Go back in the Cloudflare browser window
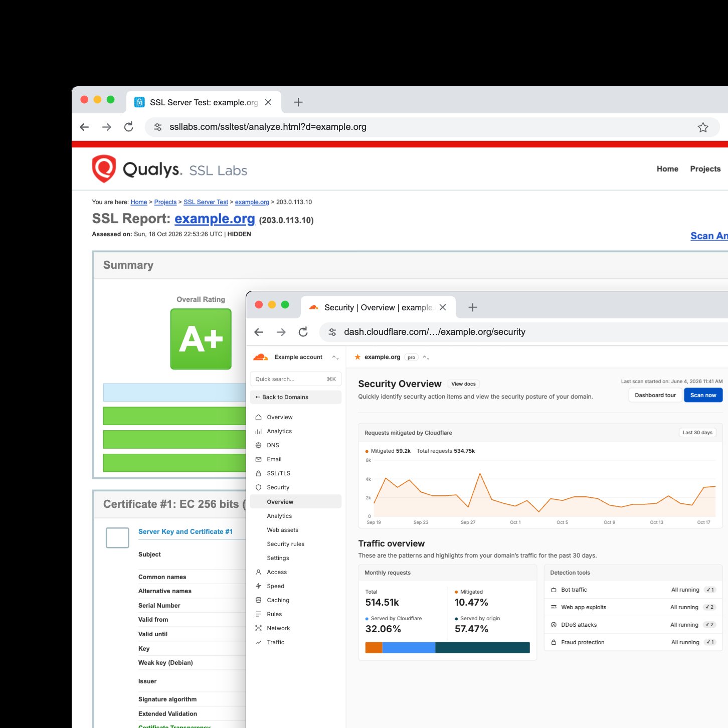The image size is (728, 728). (x=259, y=332)
